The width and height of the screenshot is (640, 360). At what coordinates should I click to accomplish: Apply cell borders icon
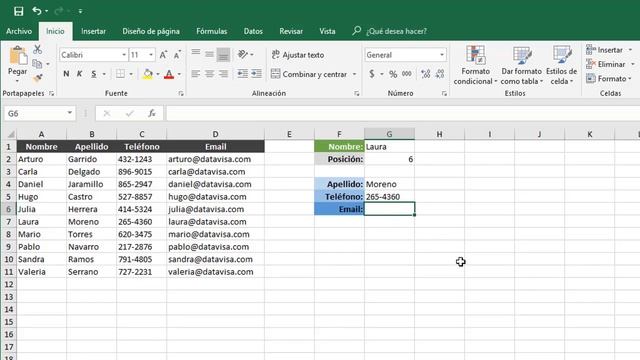(120, 74)
